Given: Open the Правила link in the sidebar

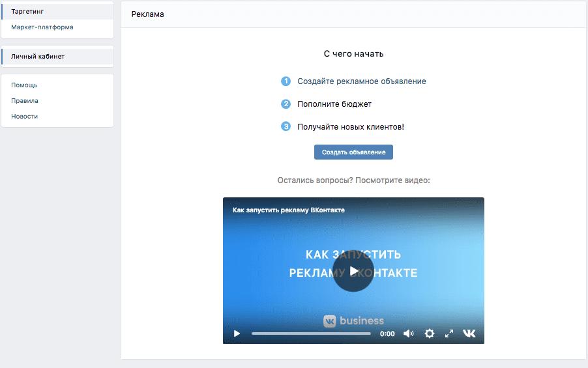Looking at the screenshot, I should click(x=25, y=101).
